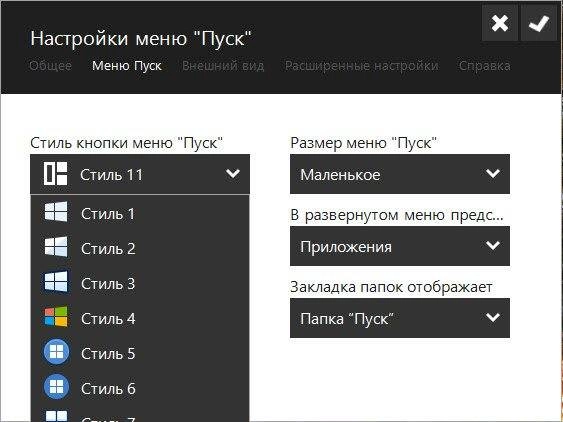
Task: Click the Закладка папок отображает label
Action: click(391, 287)
